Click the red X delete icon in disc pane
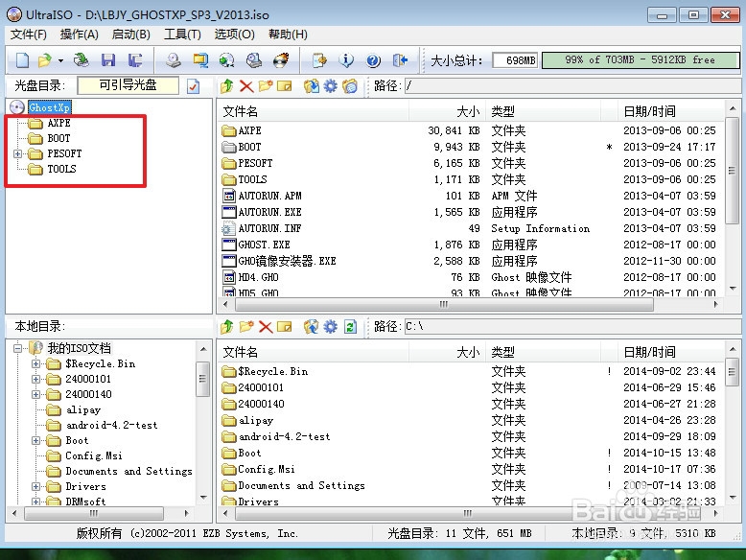 click(x=246, y=86)
